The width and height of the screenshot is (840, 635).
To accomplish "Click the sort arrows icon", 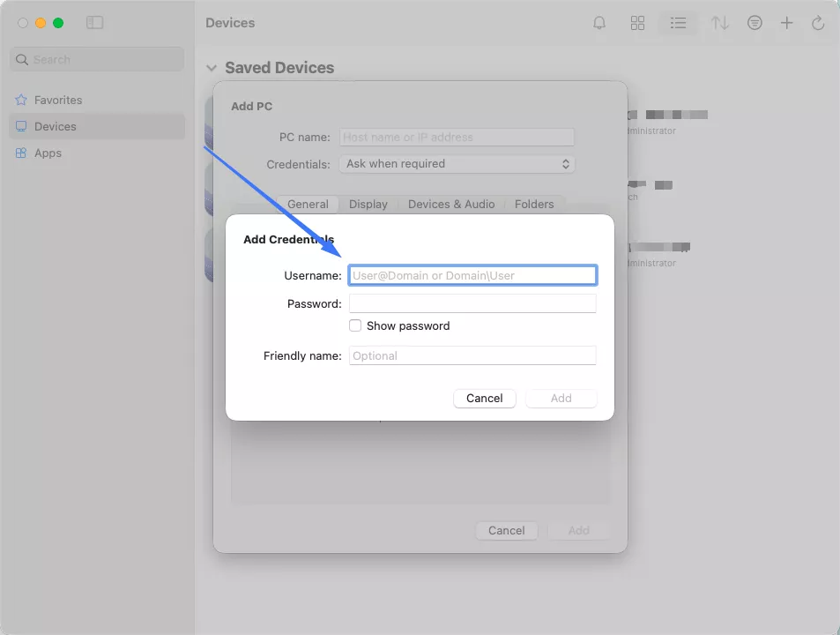I will (720, 23).
